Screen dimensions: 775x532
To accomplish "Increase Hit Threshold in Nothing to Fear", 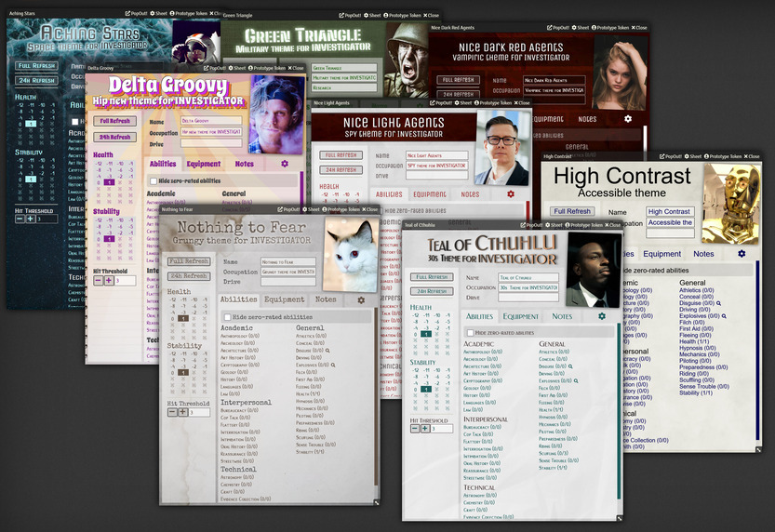I will pos(182,412).
